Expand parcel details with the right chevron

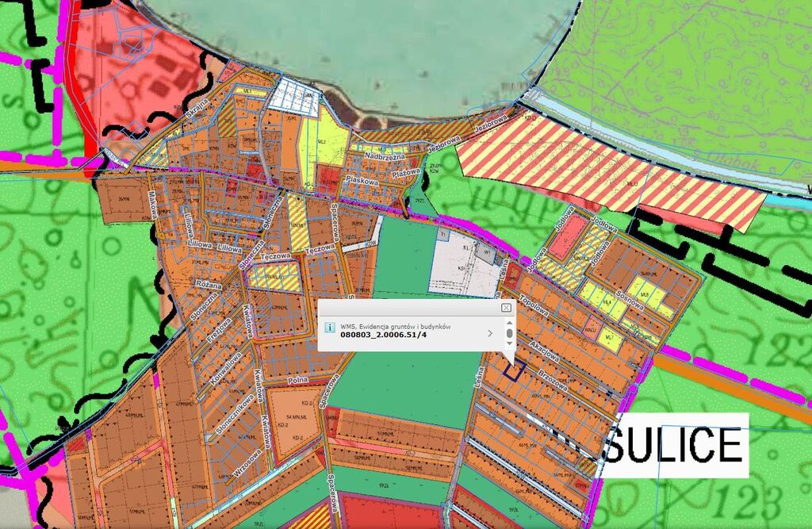(490, 333)
